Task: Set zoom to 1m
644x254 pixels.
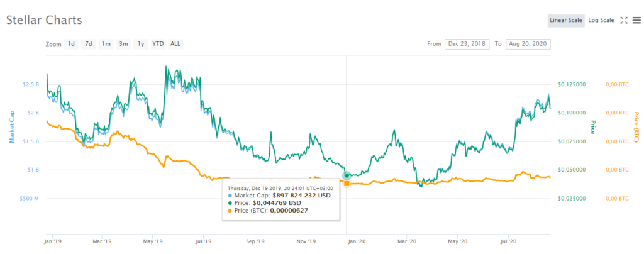Action: pos(106,44)
